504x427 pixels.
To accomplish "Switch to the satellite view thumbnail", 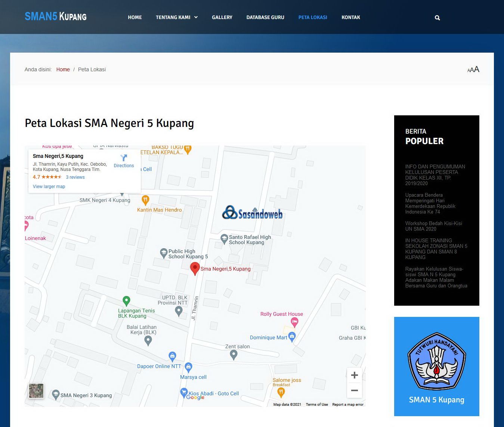I will coord(36,391).
